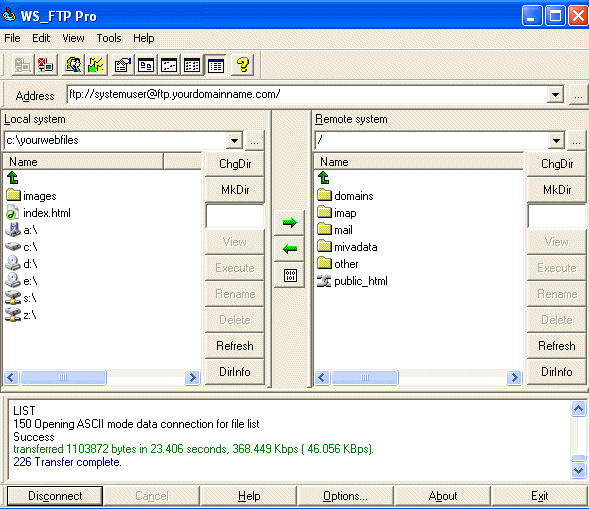Select the s:\ network drive icon
Image resolution: width=589 pixels, height=509 pixels.
[x=13, y=298]
